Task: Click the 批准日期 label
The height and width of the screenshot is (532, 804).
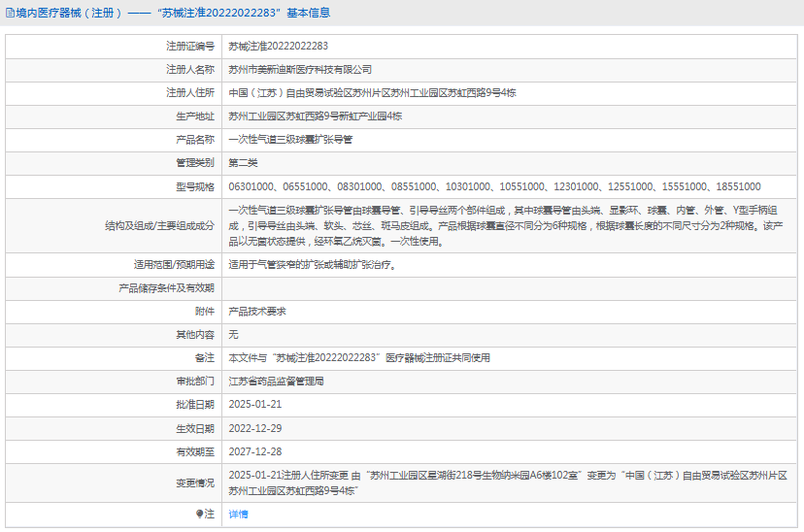Action: coord(195,405)
